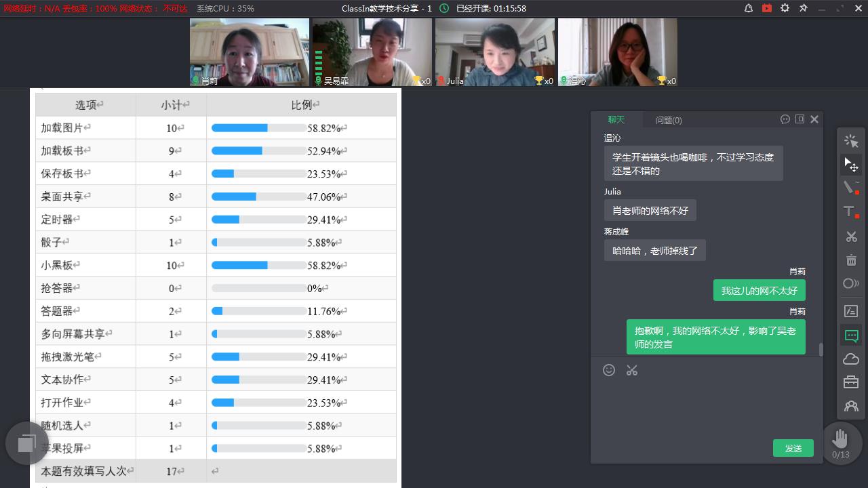Select the move/select arrow tool
Screen dimensions: 868x488
[x=851, y=164]
